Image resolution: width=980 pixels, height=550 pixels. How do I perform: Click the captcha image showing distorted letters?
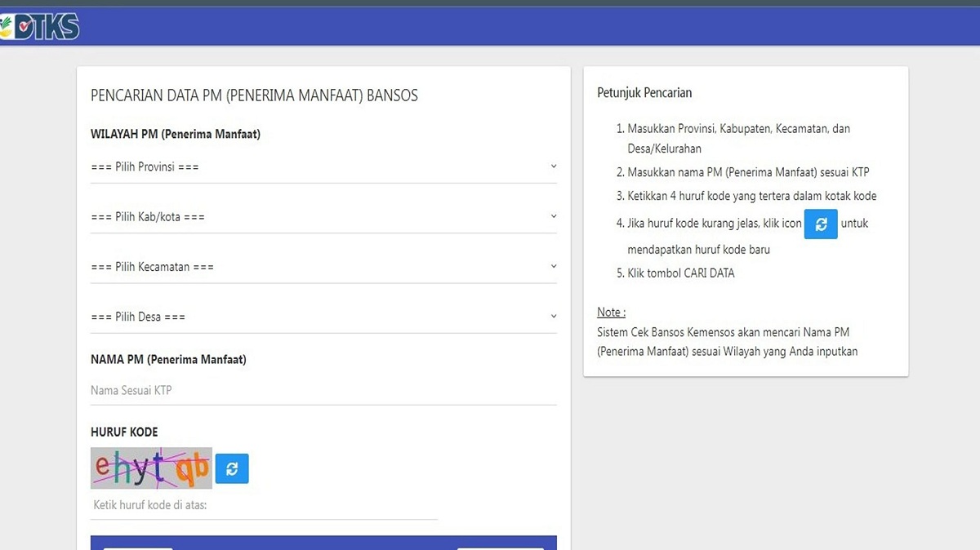[151, 468]
